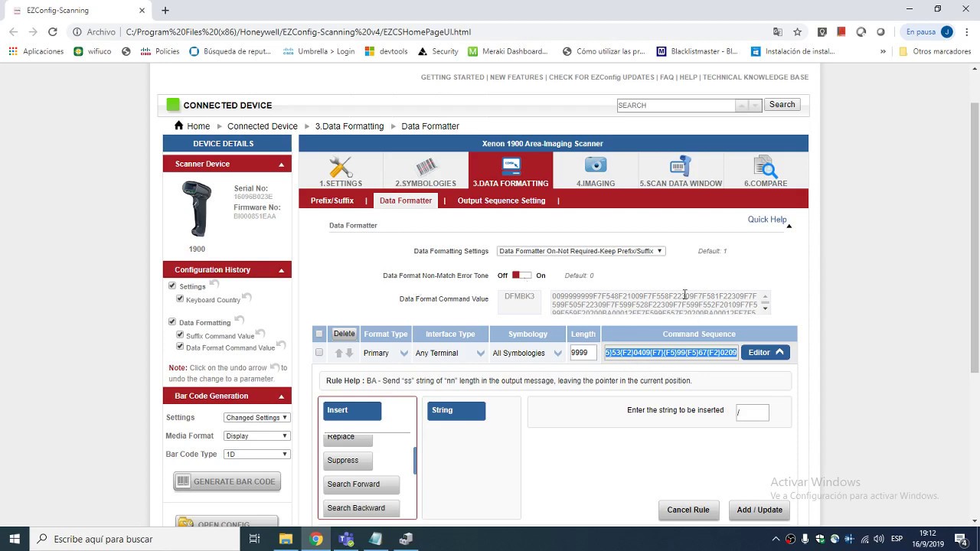
Task: Click undo arrow next to Data Format Command Value
Action: pos(281,345)
